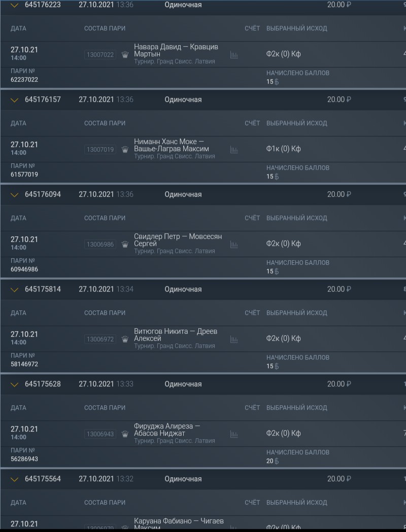Screen dimensions: 406x532
Task: Click bonus points icon showing 20 points
Action: tap(277, 461)
